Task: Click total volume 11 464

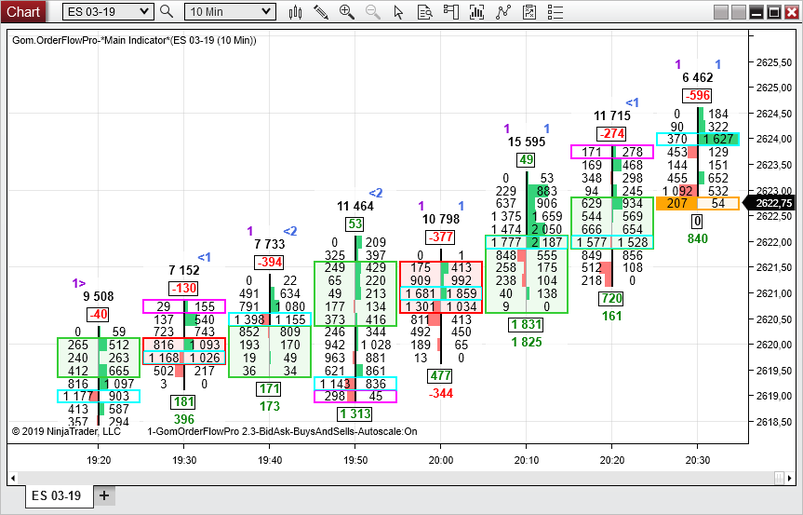Action: tap(355, 206)
